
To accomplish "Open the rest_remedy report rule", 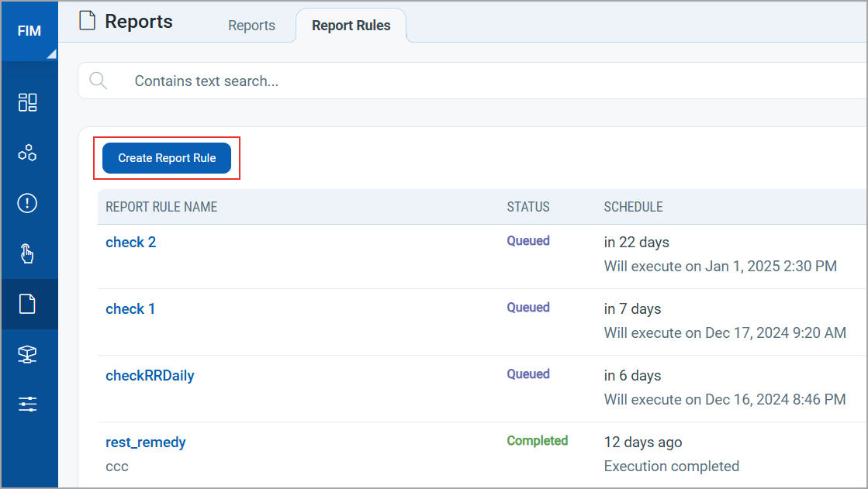I will (146, 443).
